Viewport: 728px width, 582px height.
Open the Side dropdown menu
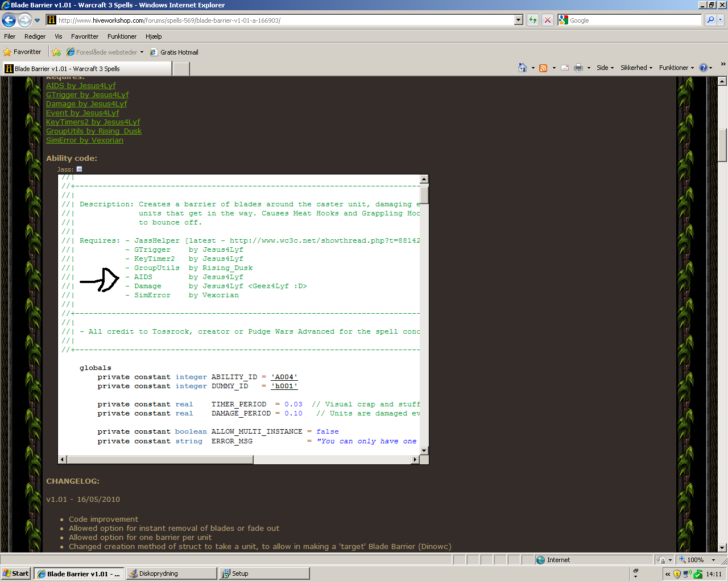click(605, 68)
